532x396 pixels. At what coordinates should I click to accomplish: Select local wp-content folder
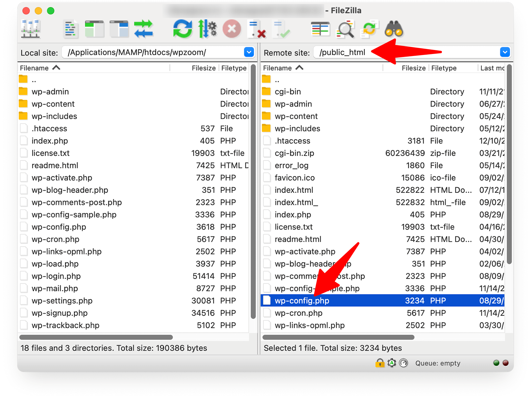click(133, 104)
